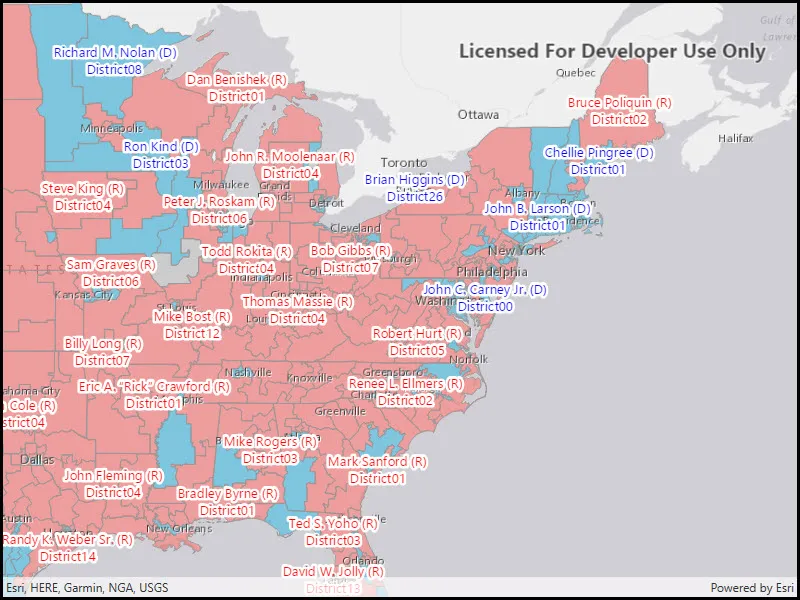Select the Bob Gibbs (R) label
This screenshot has width=800, height=600.
point(351,258)
